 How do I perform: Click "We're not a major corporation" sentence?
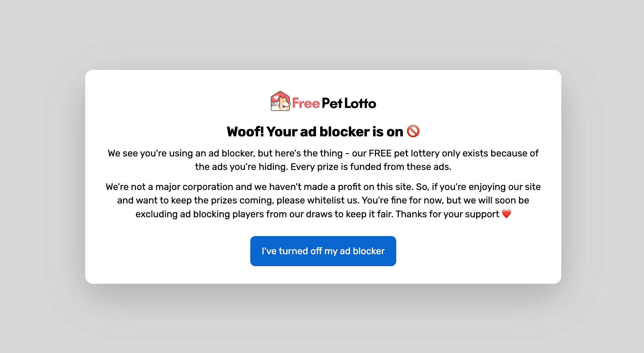[169, 187]
